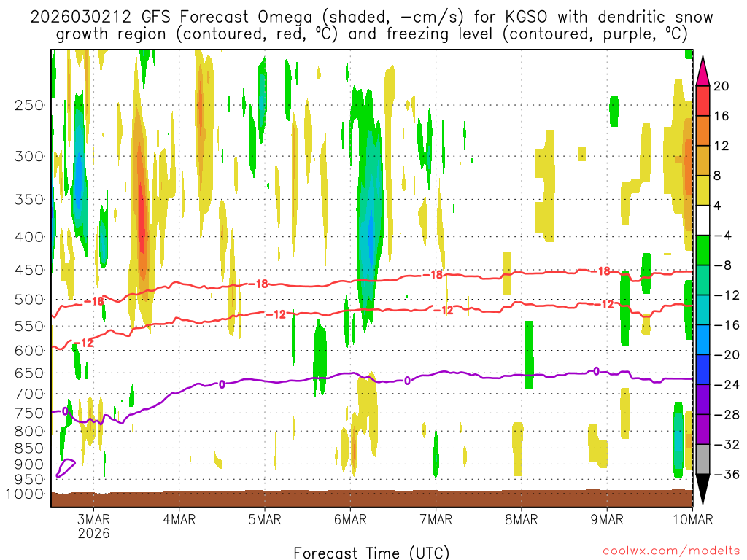Click the purple 0 freezing label near 9MAR
The width and height of the screenshot is (747, 560).
point(597,371)
